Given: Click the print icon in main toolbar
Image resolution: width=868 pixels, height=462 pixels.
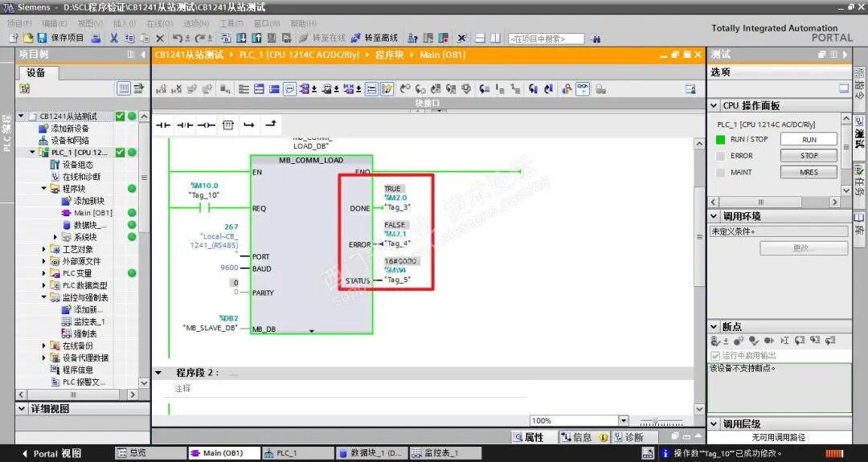Looking at the screenshot, I should 96,39.
